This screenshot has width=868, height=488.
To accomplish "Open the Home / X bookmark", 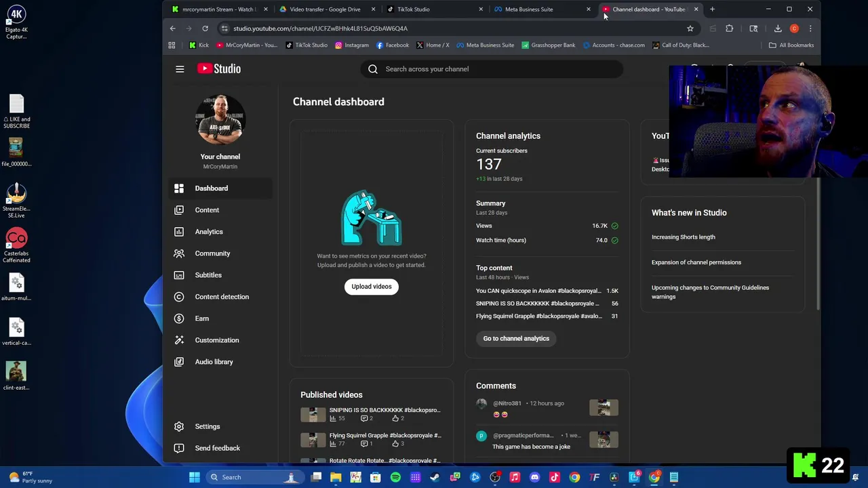I will tap(433, 45).
